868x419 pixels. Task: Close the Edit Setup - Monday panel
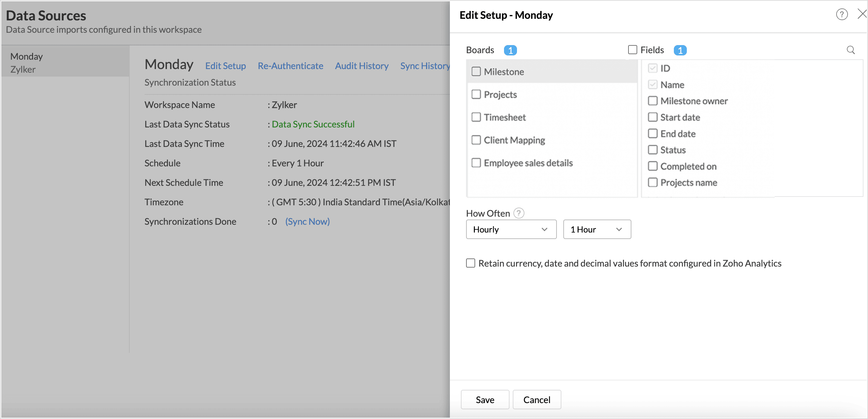862,14
